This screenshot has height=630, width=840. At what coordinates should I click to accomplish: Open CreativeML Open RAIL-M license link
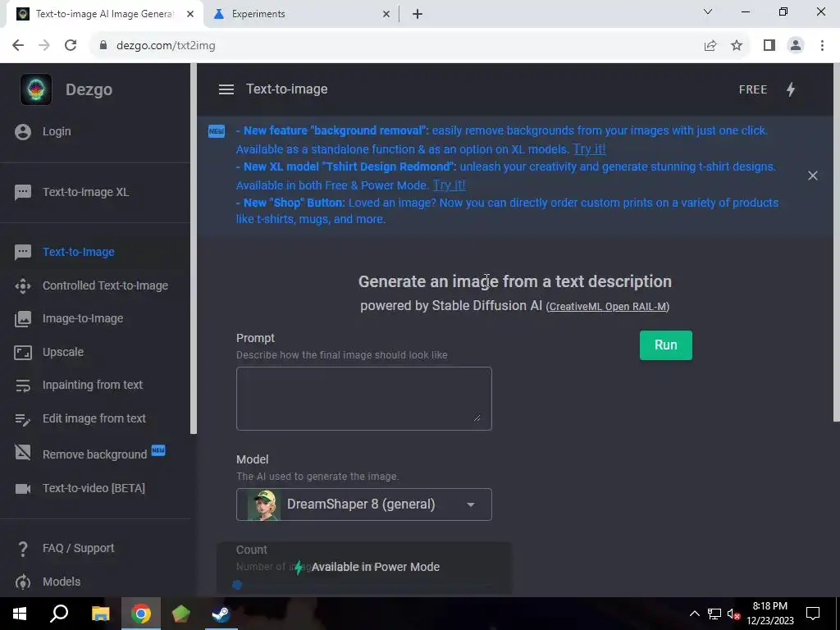tap(608, 307)
